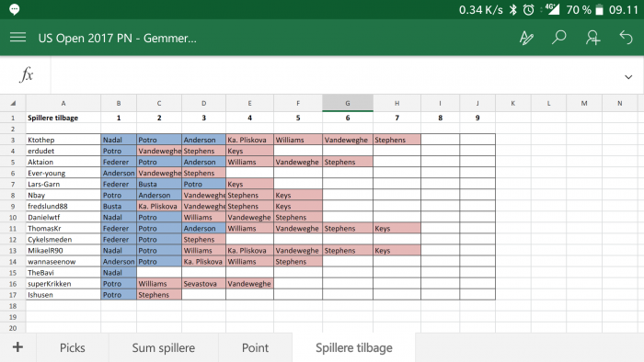Image resolution: width=644 pixels, height=362 pixels.
Task: Open the hamburger navigation menu
Action: (18, 38)
